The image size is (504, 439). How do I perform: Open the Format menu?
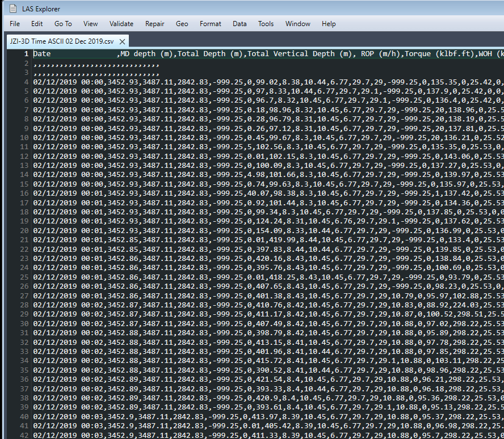210,24
